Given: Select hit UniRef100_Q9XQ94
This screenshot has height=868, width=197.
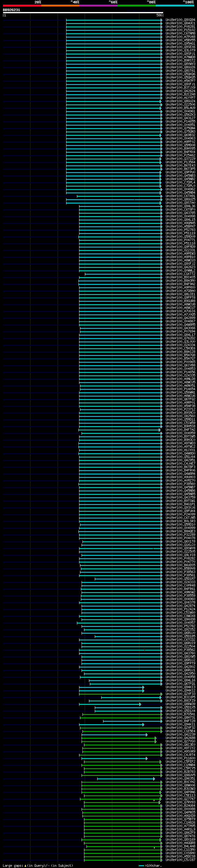Looking at the screenshot, I should 180,20.
